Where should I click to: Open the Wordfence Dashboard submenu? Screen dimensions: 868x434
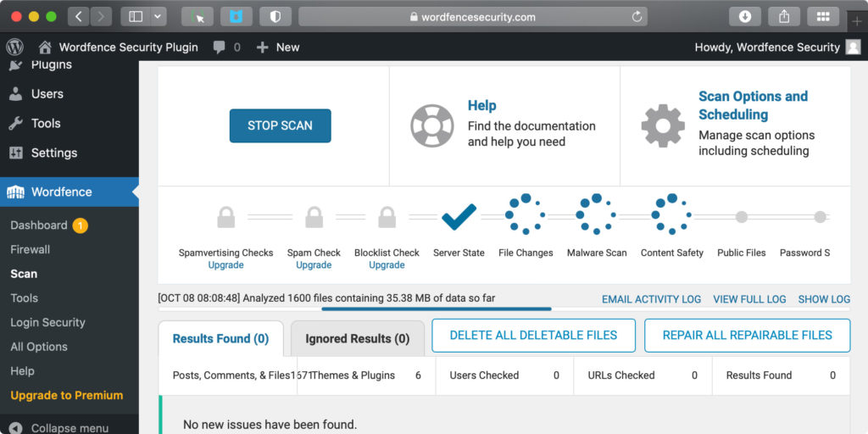click(39, 225)
